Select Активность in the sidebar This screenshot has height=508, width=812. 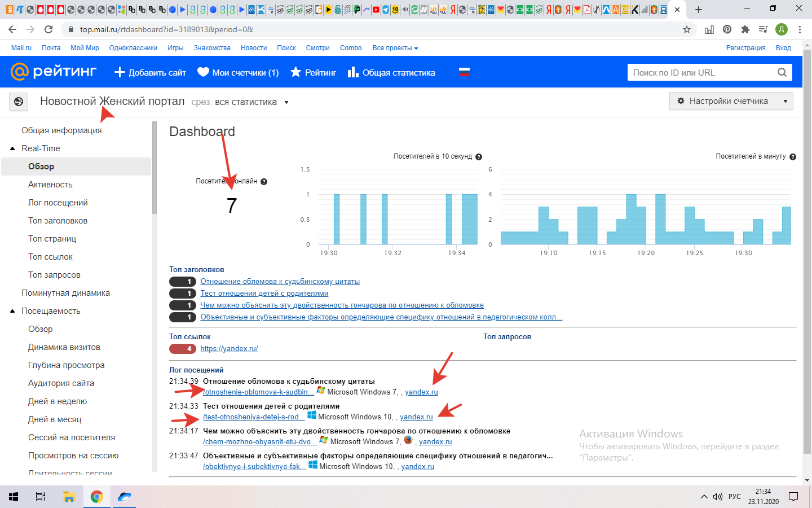50,185
